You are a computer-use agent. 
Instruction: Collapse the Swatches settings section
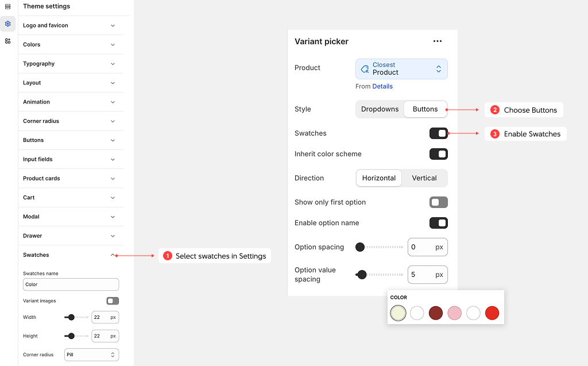(x=113, y=255)
